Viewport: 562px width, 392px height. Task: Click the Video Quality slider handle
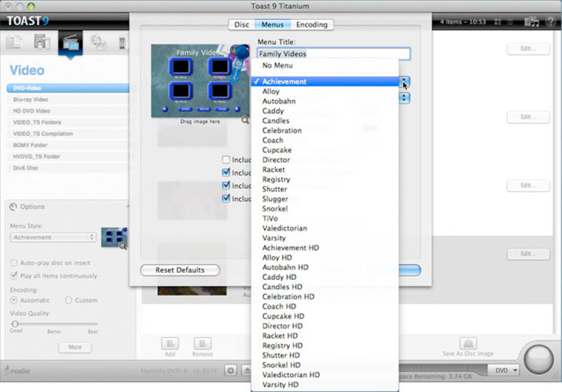pos(15,324)
